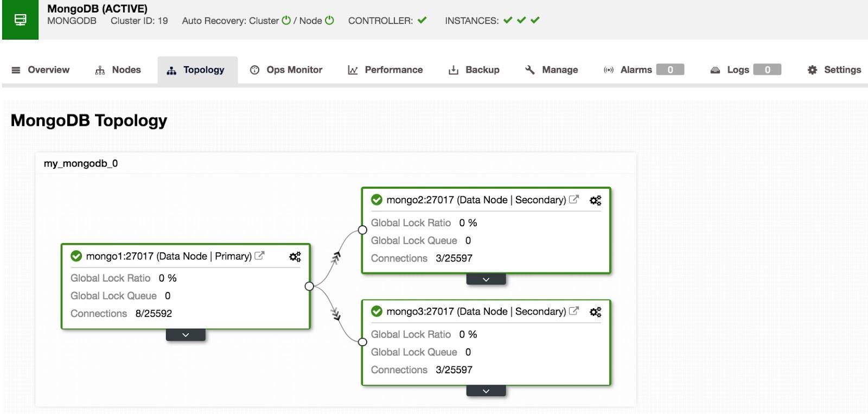The width and height of the screenshot is (868, 414).
Task: Click mongo1 green status check icon
Action: point(76,256)
